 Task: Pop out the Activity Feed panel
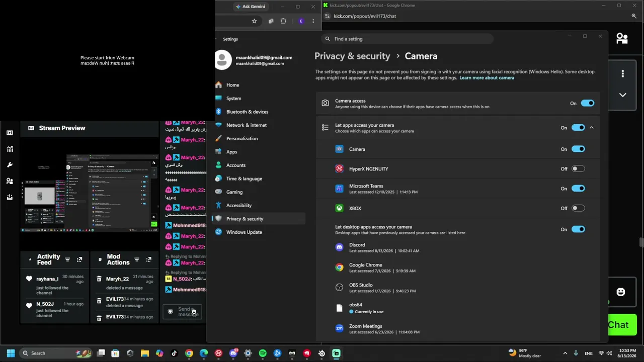click(x=79, y=259)
